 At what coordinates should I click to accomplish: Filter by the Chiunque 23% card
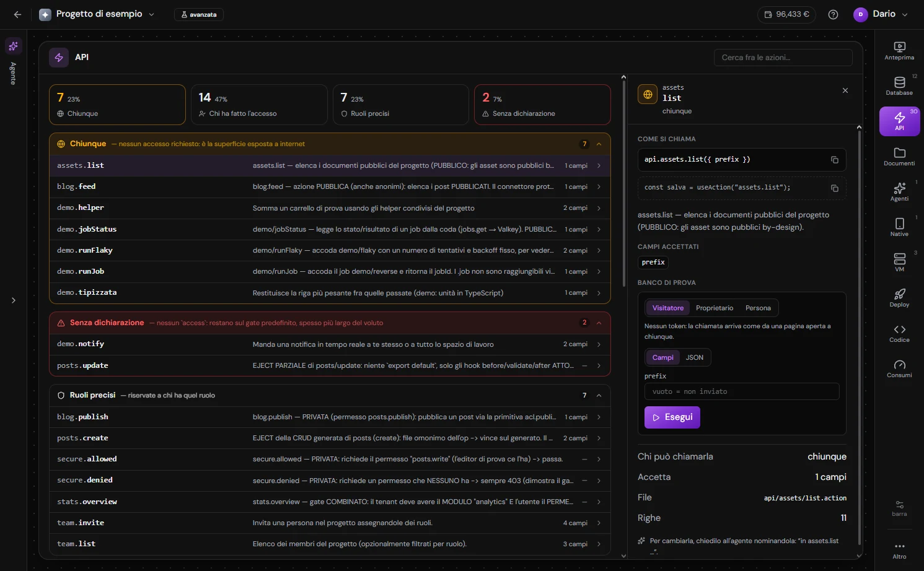click(x=117, y=105)
